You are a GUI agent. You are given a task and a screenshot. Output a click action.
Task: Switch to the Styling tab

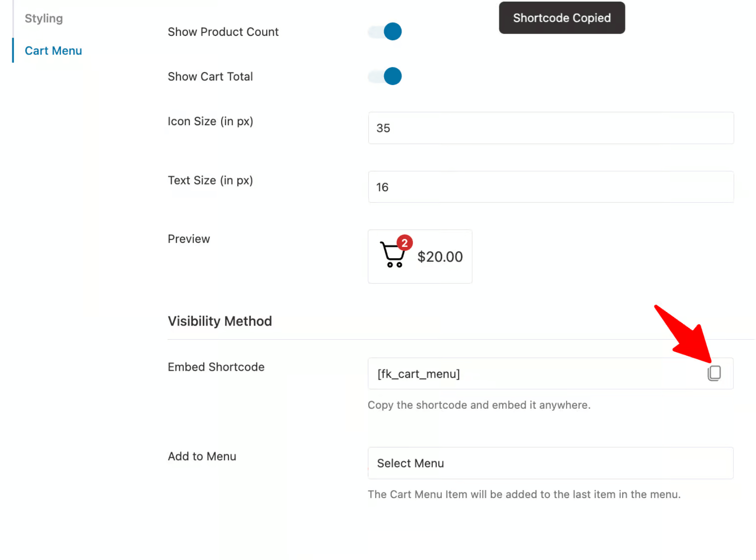point(43,18)
